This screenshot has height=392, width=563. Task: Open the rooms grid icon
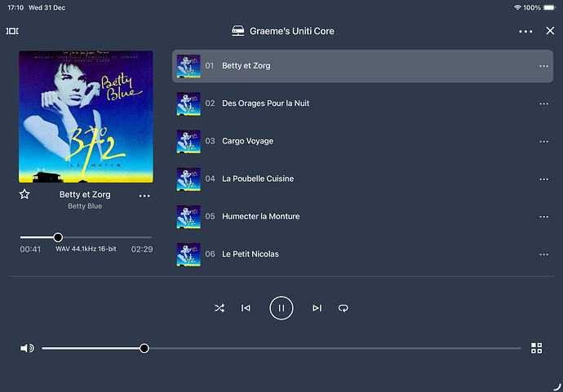(x=536, y=348)
